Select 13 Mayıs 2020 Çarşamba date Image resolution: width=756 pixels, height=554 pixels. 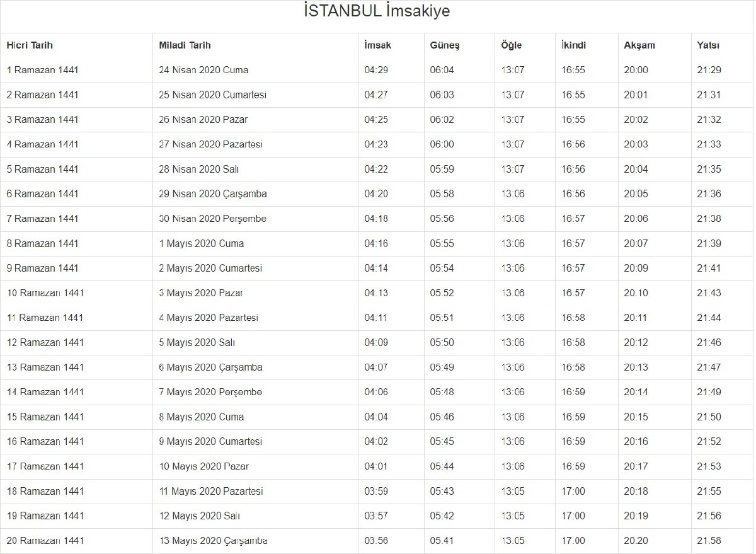[x=213, y=541]
